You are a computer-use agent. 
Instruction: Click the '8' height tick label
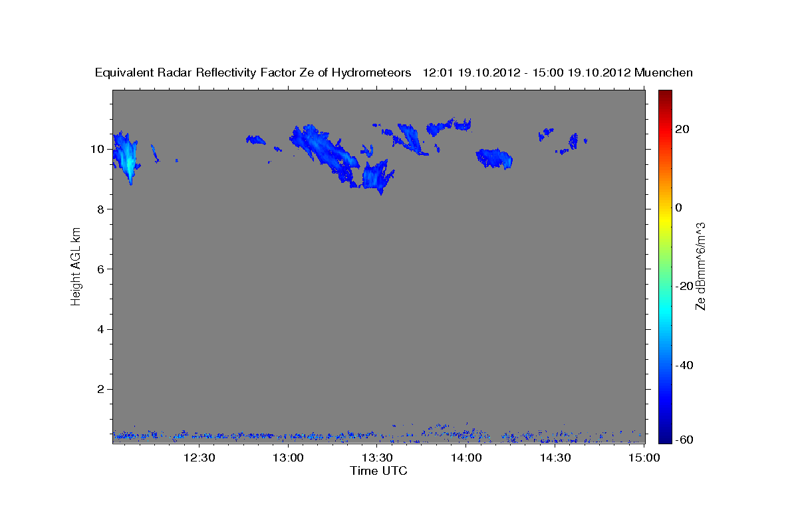point(100,209)
